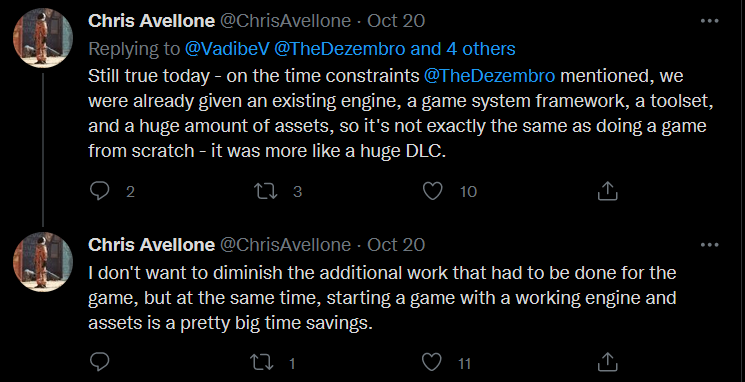Open @TheDezembro in the Replying to line
Screen dimensions: 745x382
tap(340, 49)
